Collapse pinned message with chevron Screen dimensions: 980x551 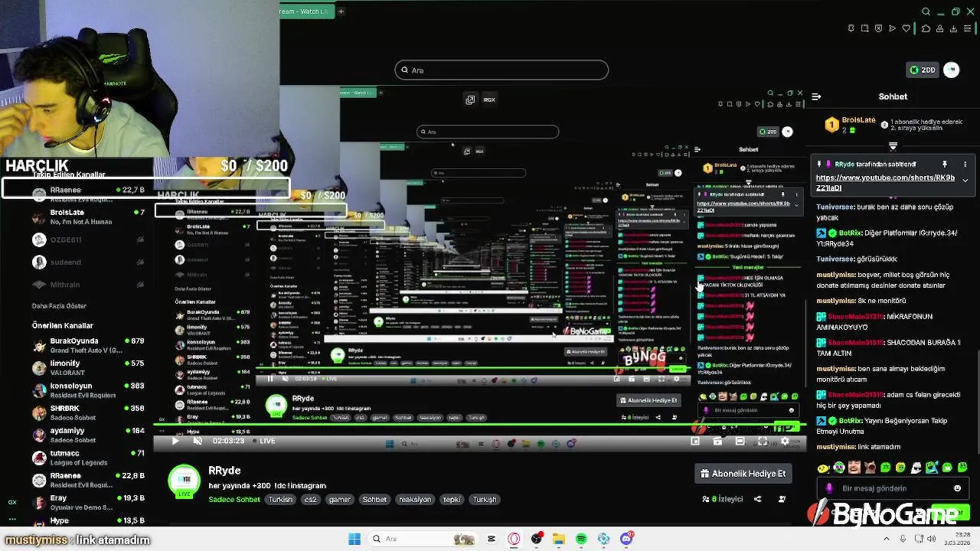(x=965, y=180)
